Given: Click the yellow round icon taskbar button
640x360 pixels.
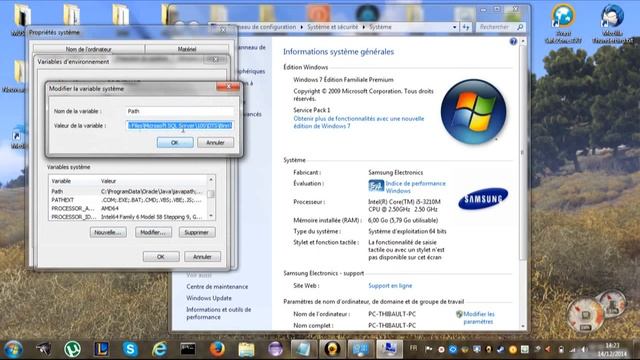Looking at the screenshot, I should [333, 349].
